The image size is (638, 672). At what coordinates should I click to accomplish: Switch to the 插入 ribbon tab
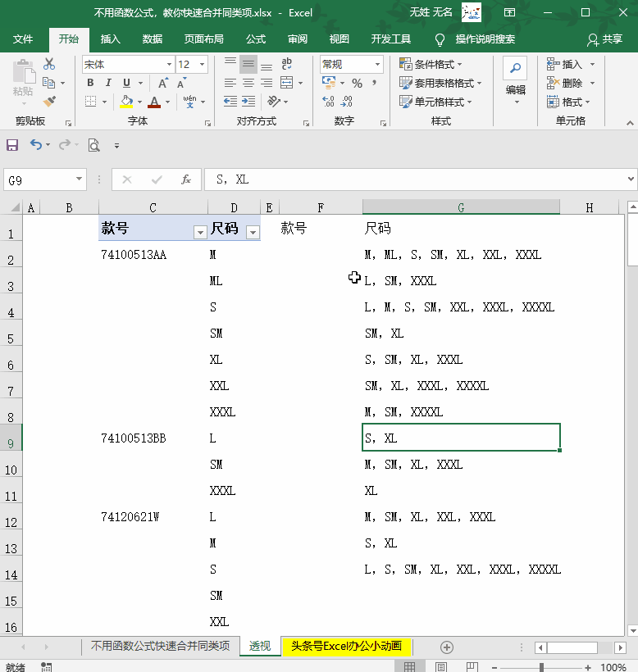[110, 39]
